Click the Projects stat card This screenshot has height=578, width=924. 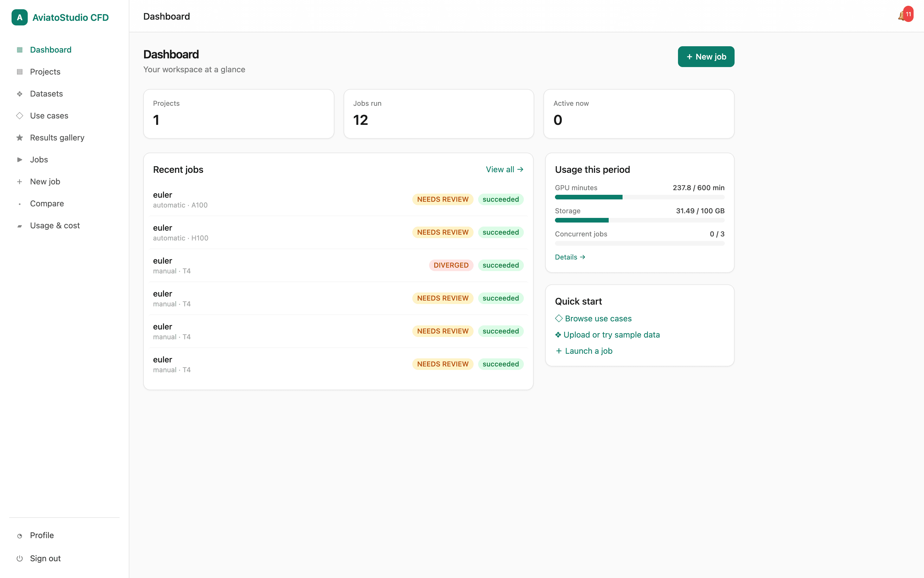coord(239,114)
